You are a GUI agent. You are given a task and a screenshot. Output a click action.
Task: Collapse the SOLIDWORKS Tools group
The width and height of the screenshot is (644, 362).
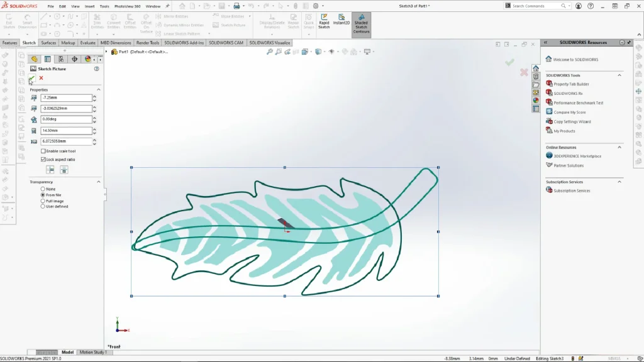pyautogui.click(x=619, y=75)
